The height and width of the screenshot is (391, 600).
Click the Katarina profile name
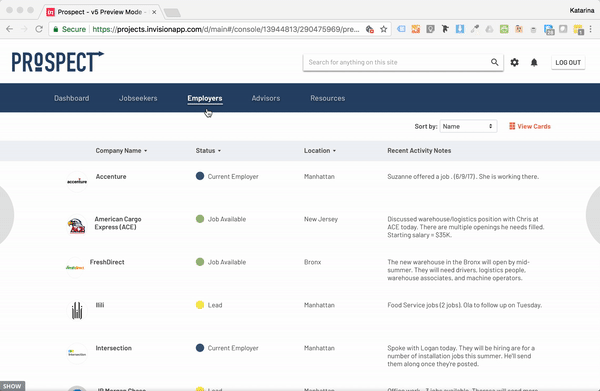tap(582, 10)
